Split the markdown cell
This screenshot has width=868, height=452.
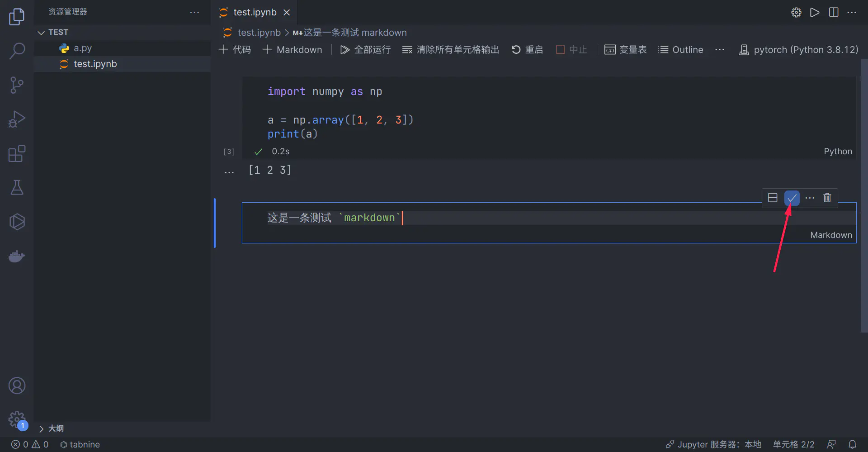(773, 197)
